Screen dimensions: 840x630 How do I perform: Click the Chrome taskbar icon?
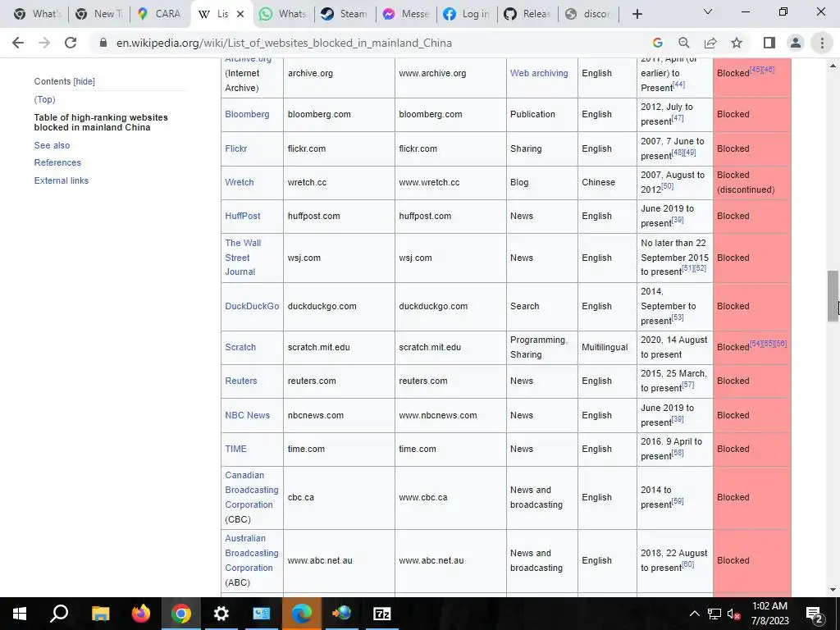(x=180, y=614)
